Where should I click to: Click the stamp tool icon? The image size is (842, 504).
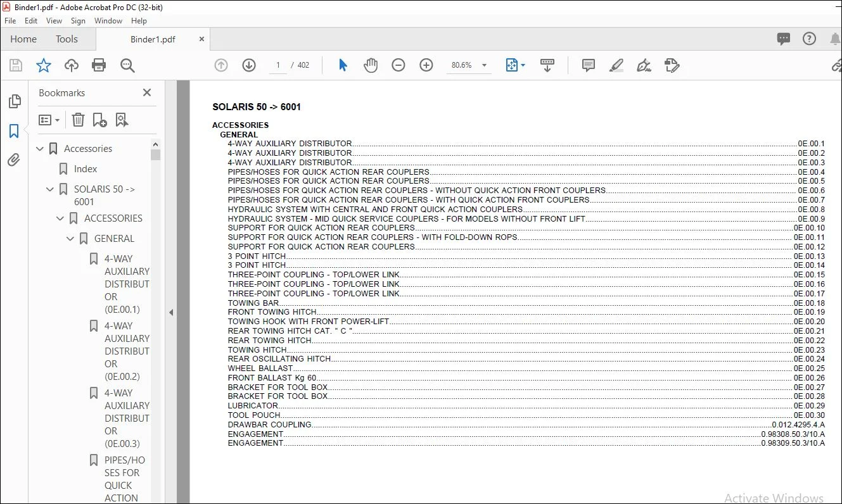tap(672, 65)
